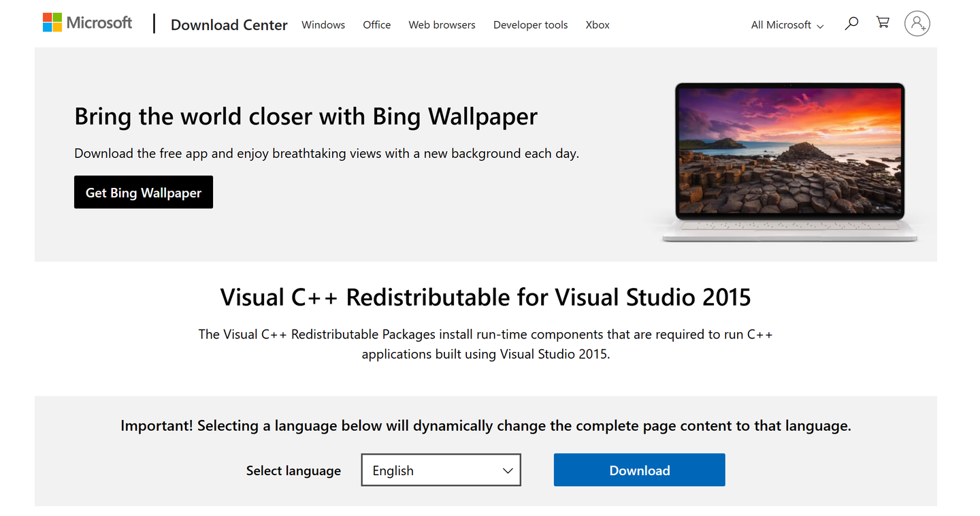Click Get Bing Wallpaper button
The height and width of the screenshot is (516, 980).
pyautogui.click(x=144, y=193)
